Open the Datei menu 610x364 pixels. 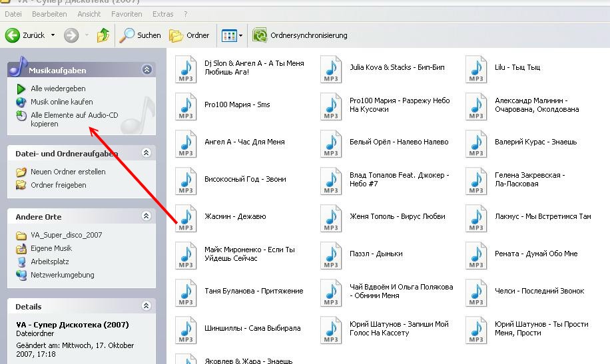coord(13,14)
